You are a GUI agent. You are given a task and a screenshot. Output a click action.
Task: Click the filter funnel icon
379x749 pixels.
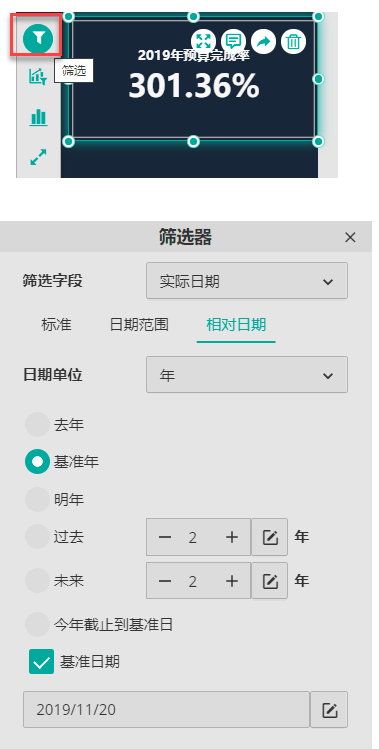38,37
